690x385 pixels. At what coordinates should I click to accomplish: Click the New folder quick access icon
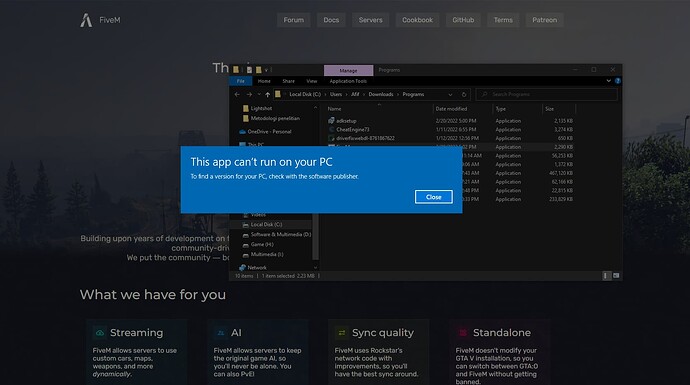(258, 70)
